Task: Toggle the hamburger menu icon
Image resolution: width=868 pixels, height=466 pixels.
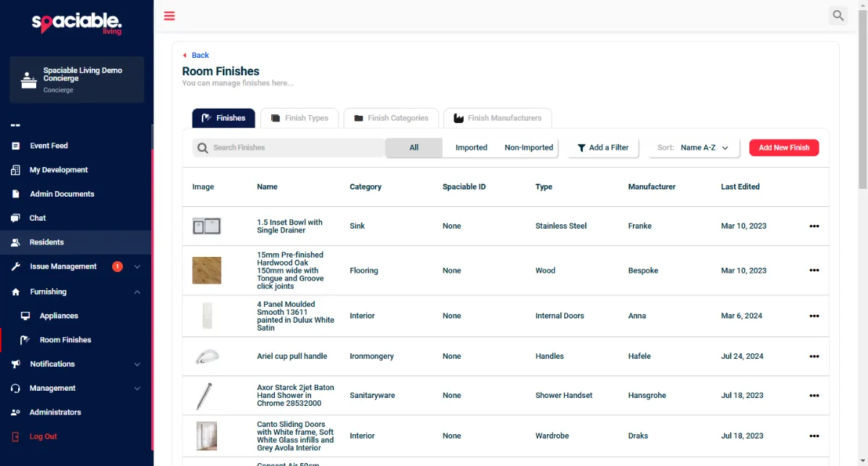Action: coord(169,16)
